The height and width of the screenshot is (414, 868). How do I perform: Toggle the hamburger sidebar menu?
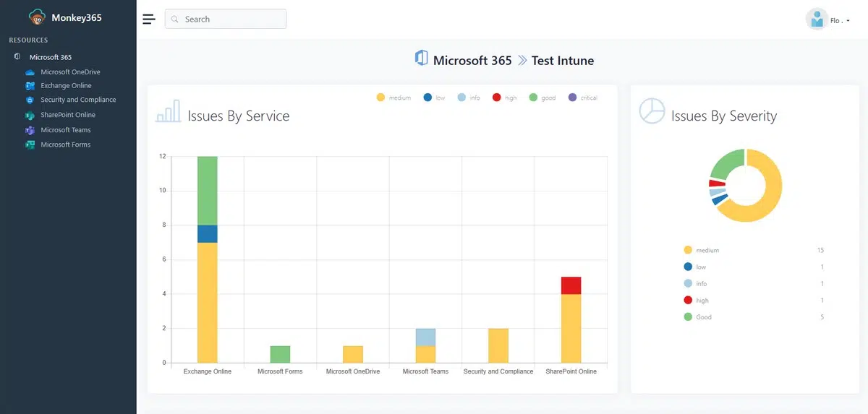149,19
